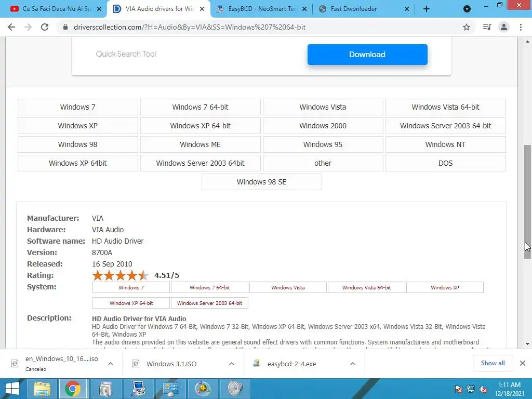
Task: Choose the Windows XP filter button
Action: click(78, 126)
